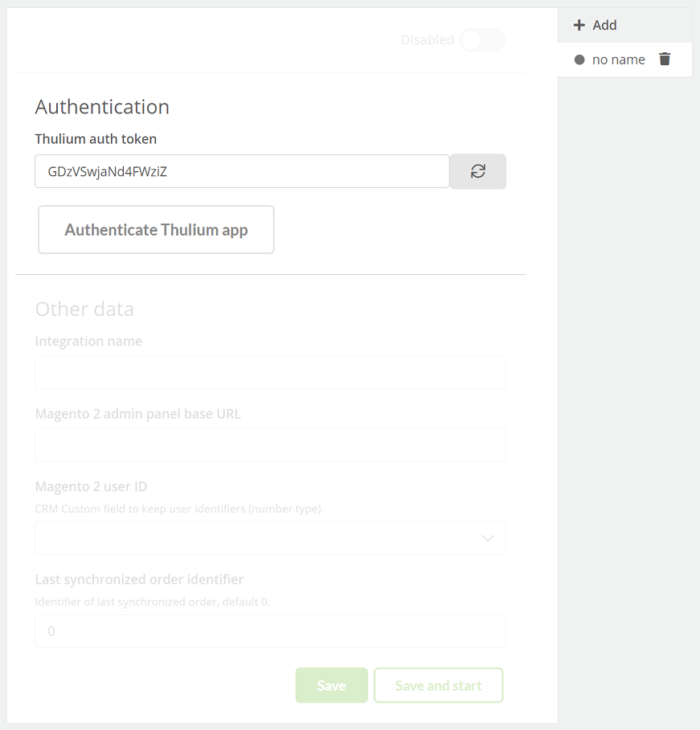Focus the Thulium auth token field
Screen dimensions: 700x730
point(242,171)
